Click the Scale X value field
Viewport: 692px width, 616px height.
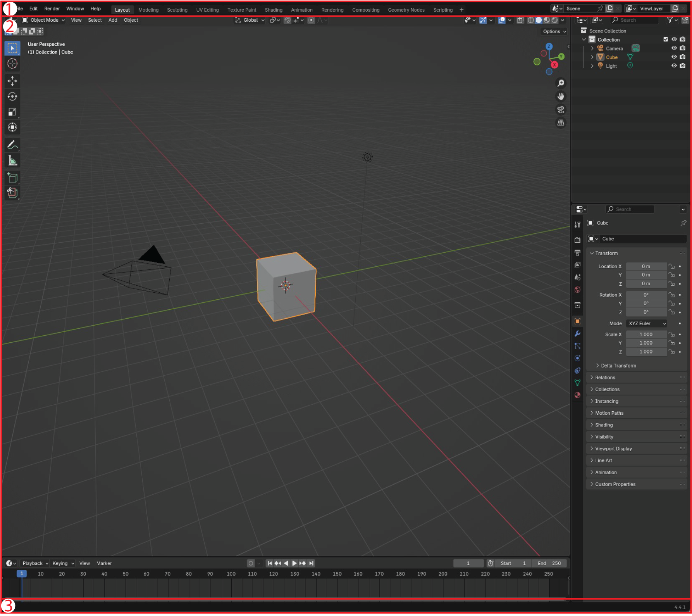[646, 335]
